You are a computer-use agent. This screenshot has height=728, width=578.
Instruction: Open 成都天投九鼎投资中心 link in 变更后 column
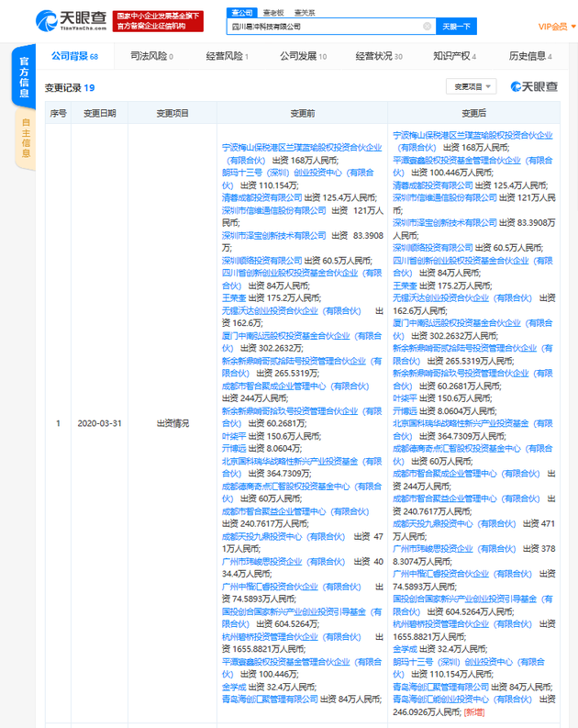(454, 523)
